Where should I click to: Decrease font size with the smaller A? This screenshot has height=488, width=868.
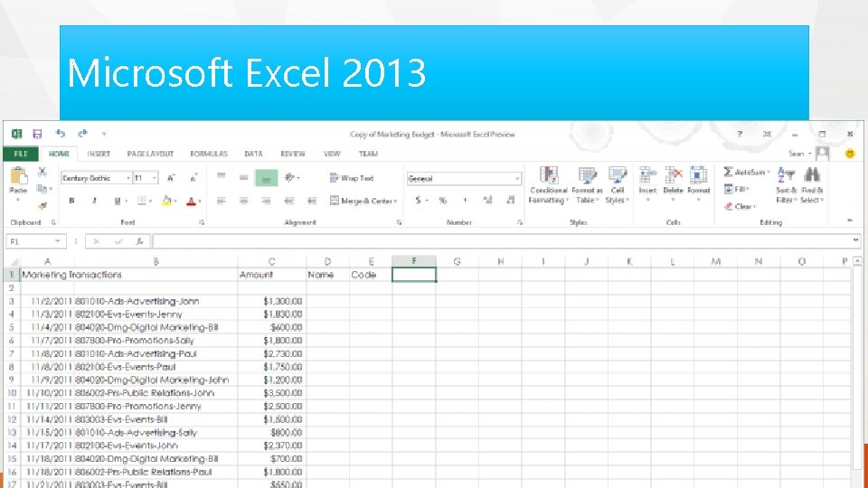pyautogui.click(x=193, y=178)
